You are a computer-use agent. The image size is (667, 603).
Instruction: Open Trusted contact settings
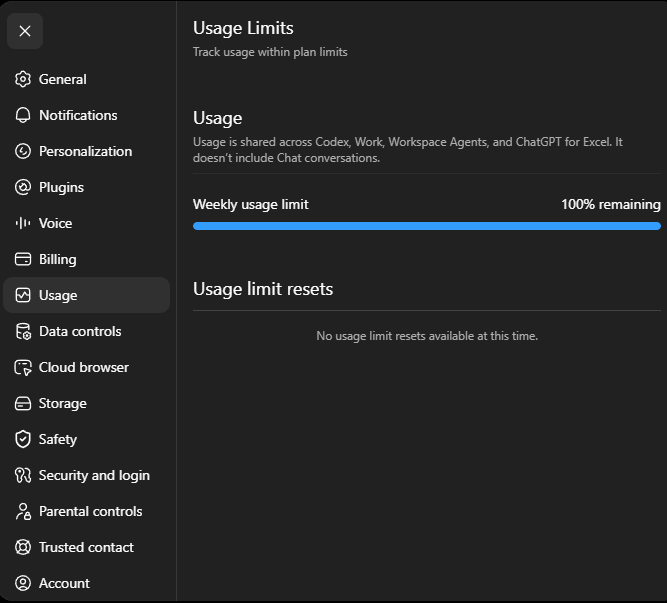point(86,547)
